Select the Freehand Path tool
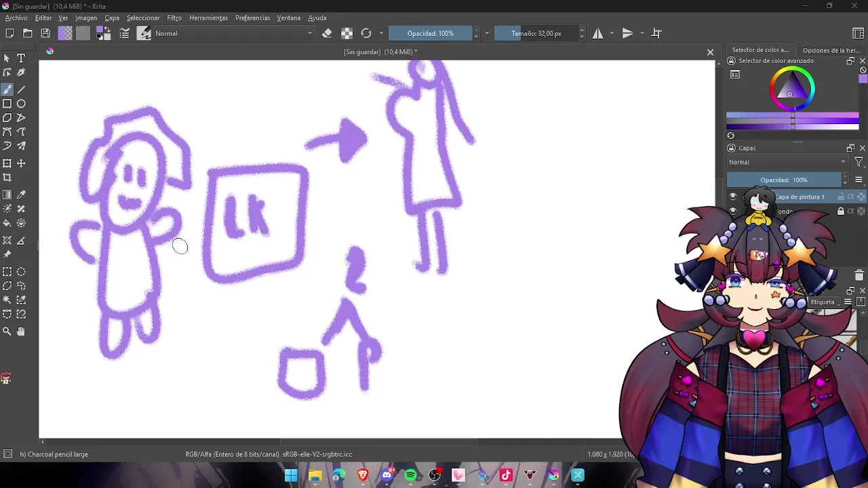 pyautogui.click(x=21, y=132)
